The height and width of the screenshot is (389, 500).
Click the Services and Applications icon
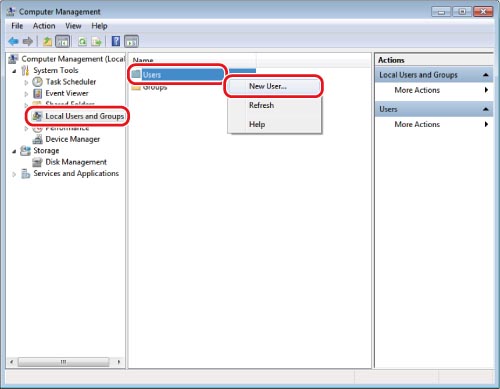[x=25, y=174]
